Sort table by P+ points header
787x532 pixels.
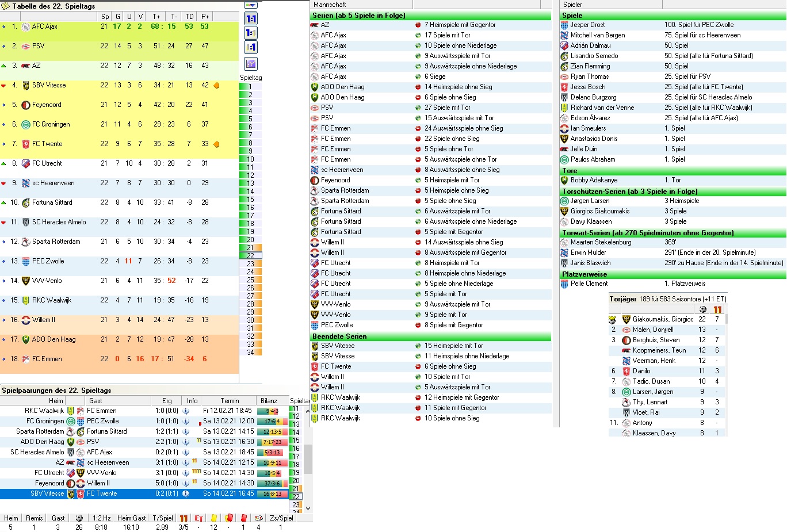point(205,17)
